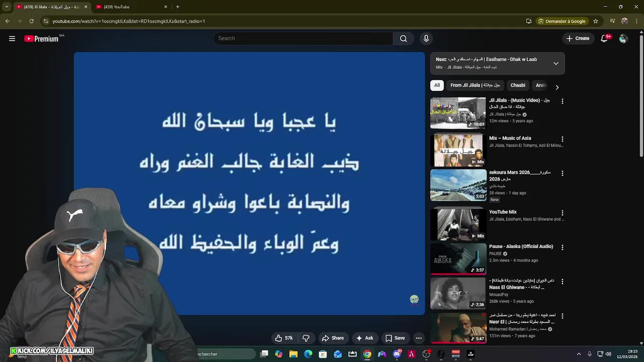Open options menu for sekoura Mars 2026

562,173
